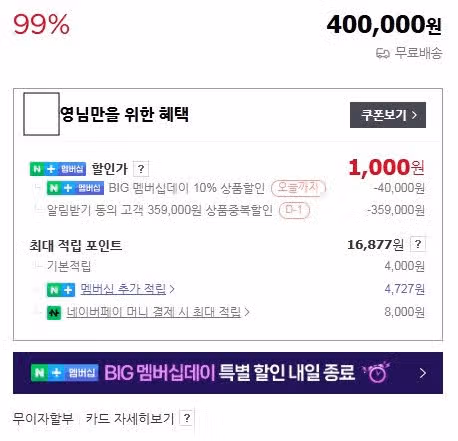
Task: Click 무이자할부 label
Action: pos(43,418)
